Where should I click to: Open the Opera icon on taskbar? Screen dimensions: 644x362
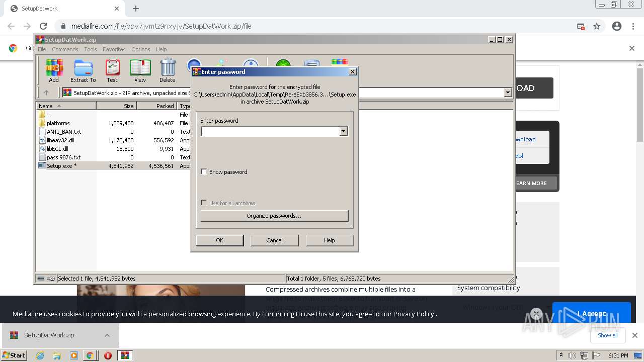click(108, 355)
